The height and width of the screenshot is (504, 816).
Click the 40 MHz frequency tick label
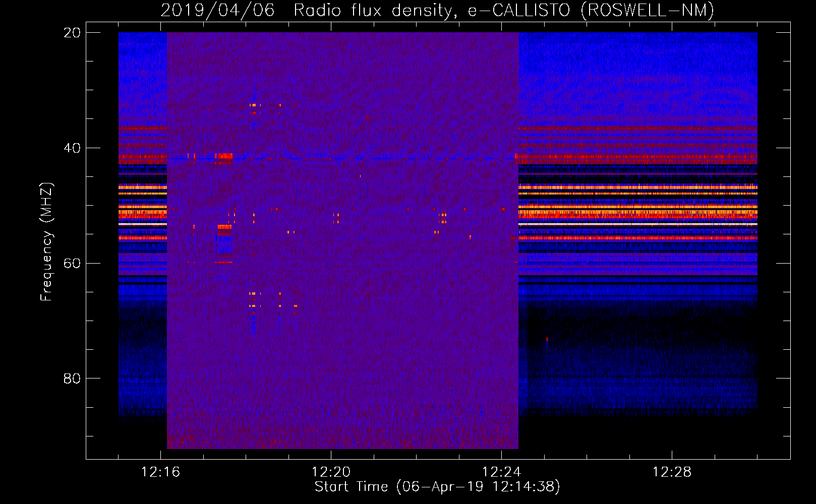tap(72, 148)
